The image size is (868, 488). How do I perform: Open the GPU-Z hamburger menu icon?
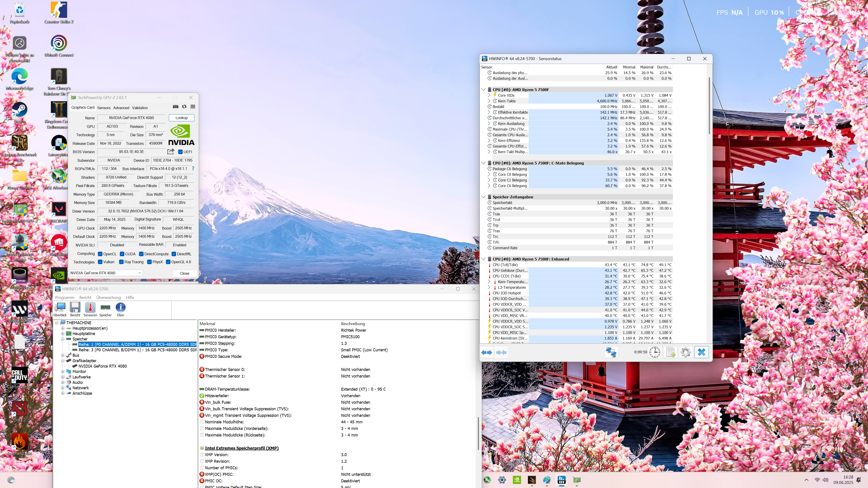coord(193,107)
